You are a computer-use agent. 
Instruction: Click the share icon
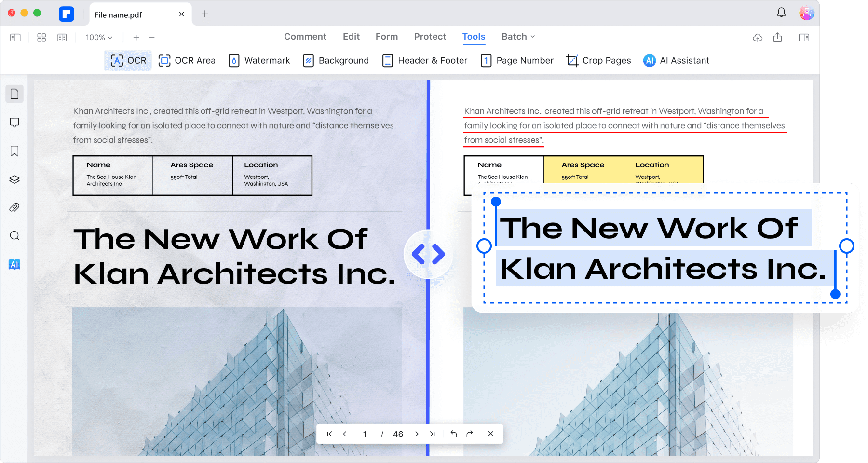[777, 38]
